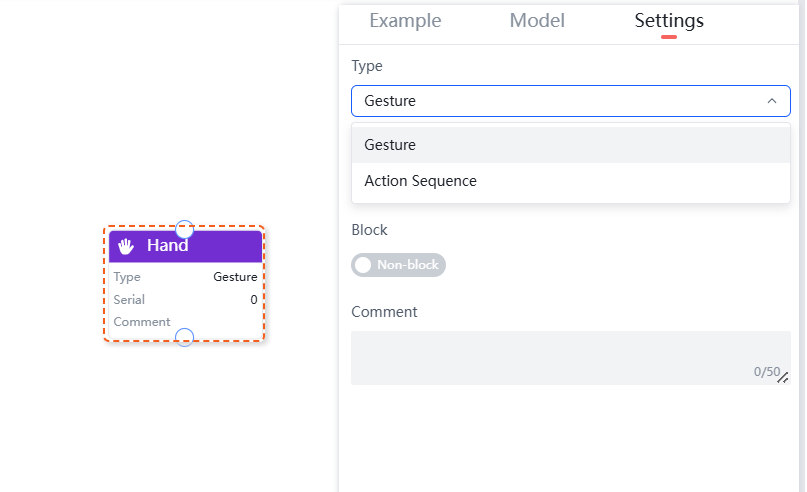Select the Settings tab
Screen dimensions: 807x492
(669, 21)
